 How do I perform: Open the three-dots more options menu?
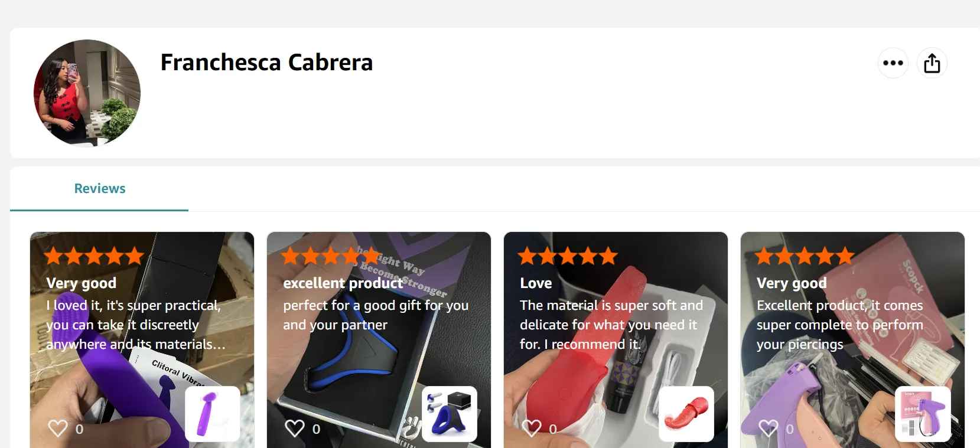click(x=893, y=63)
